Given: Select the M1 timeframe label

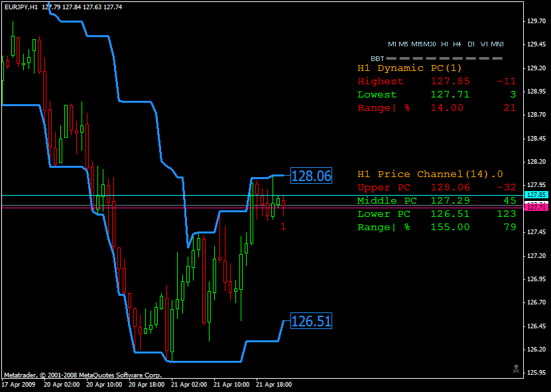Looking at the screenshot, I should click(x=392, y=44).
